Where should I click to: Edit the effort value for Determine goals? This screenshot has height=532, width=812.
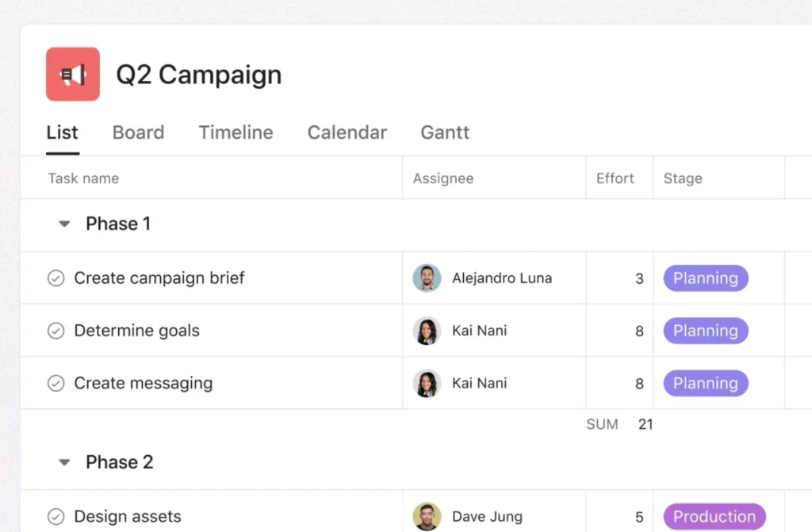(x=641, y=331)
